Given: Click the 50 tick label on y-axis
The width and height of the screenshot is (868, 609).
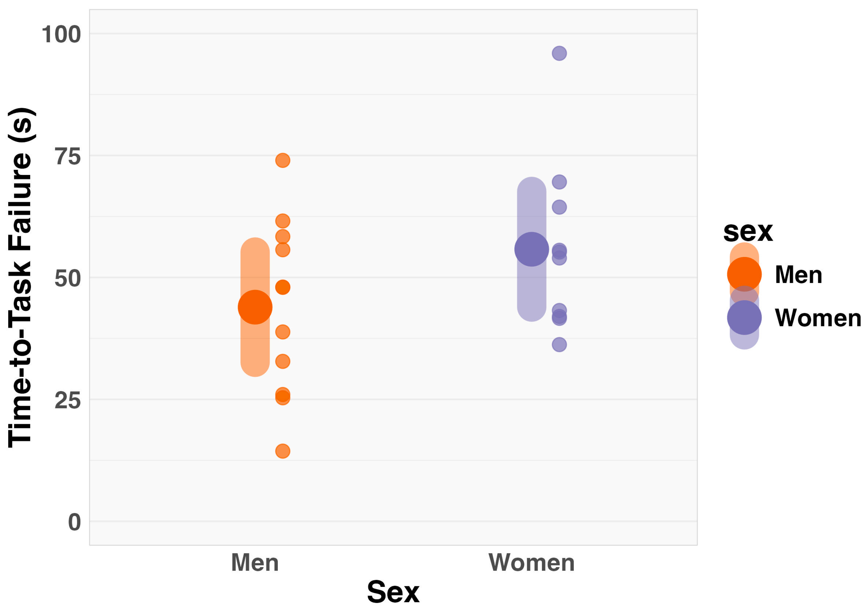Looking at the screenshot, I should tap(68, 279).
